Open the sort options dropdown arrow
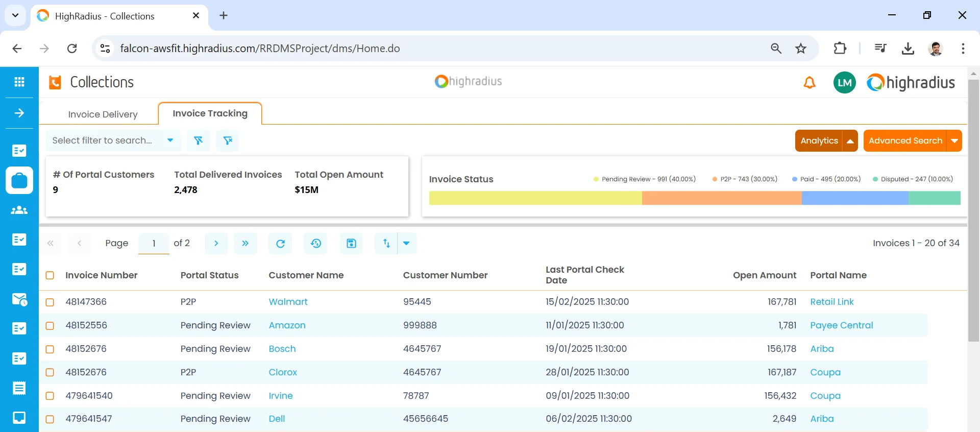Image resolution: width=980 pixels, height=432 pixels. [x=406, y=244]
